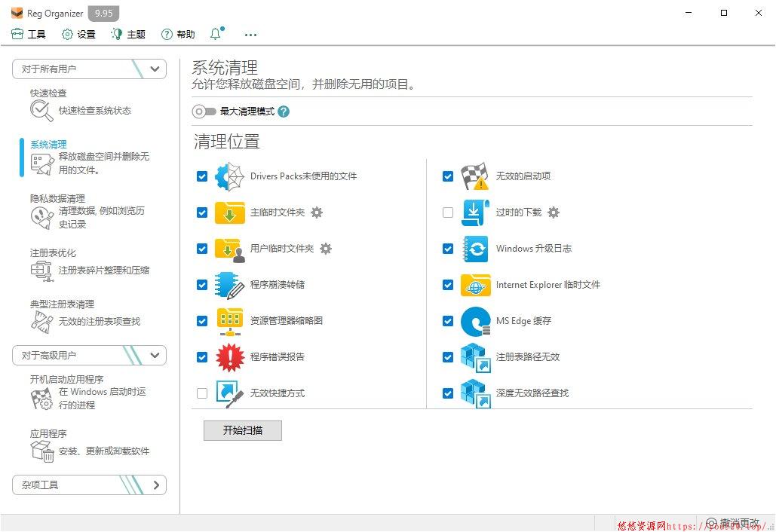Open the notifications bell icon
776x532 pixels.
tap(216, 34)
